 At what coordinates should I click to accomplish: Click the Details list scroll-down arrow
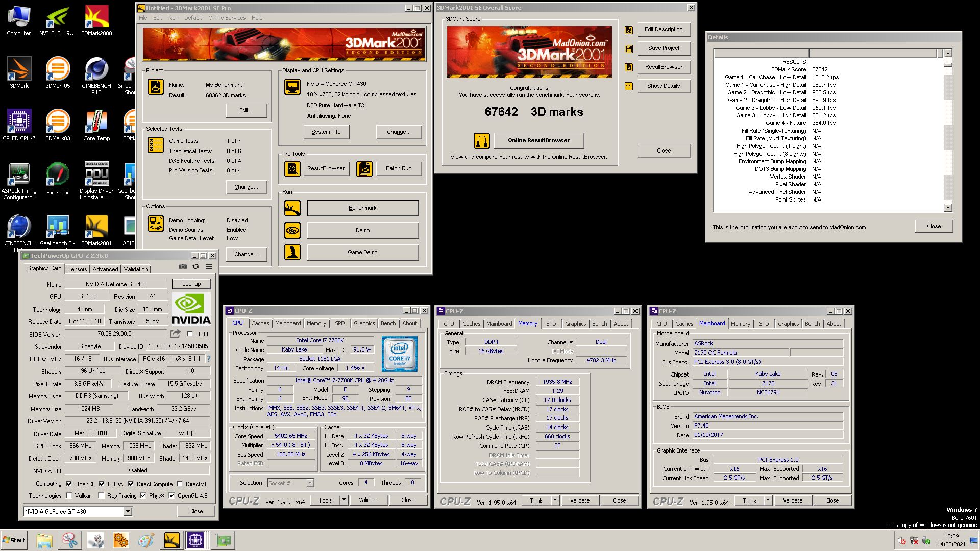pos(948,208)
